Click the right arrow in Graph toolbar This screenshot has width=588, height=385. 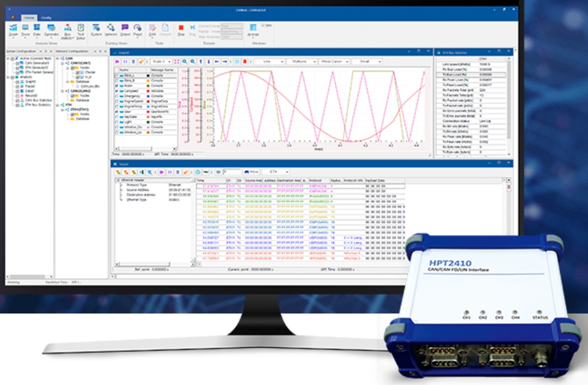click(225, 62)
